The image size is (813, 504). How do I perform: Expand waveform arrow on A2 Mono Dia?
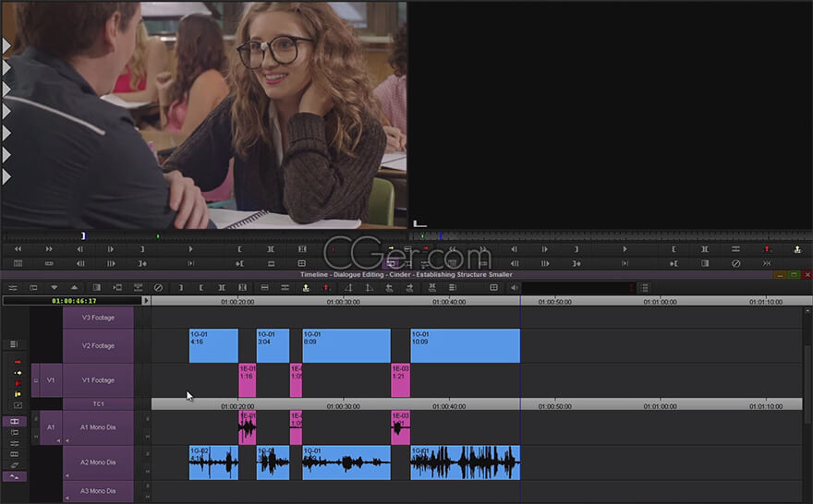click(67, 475)
